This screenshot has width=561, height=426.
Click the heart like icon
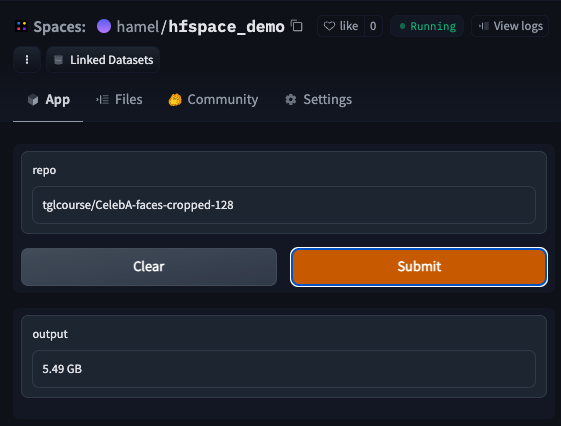pos(329,26)
